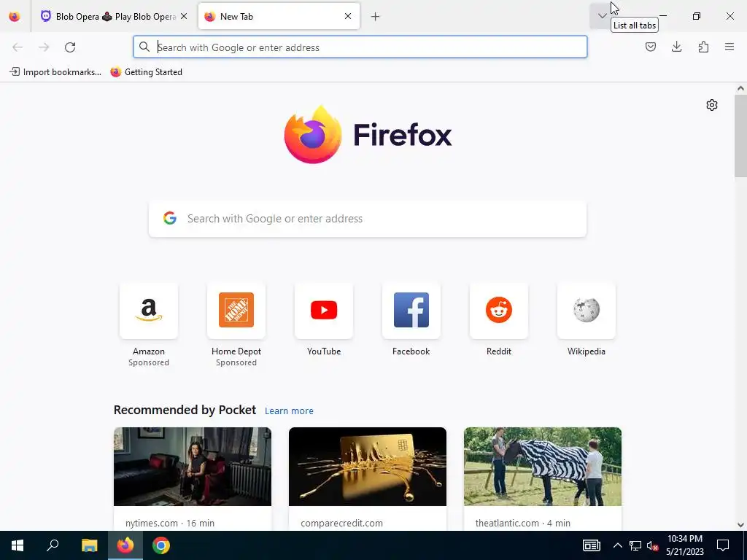The height and width of the screenshot is (560, 747).
Task: Open the Downloads panel
Action: pyautogui.click(x=676, y=47)
